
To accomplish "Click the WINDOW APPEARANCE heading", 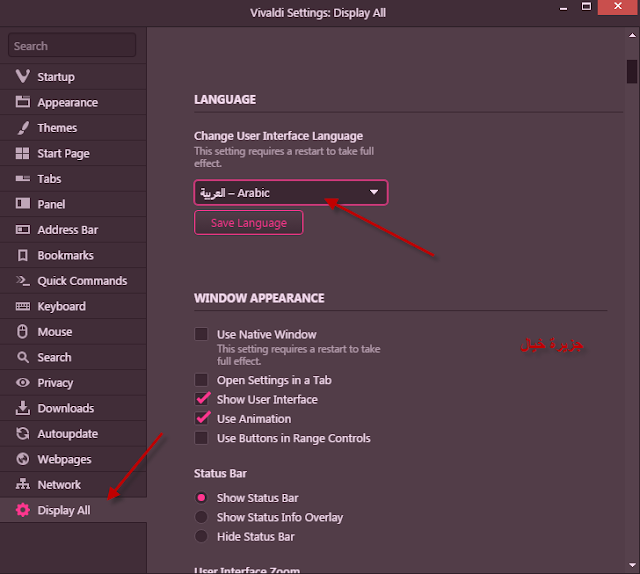I will [259, 298].
